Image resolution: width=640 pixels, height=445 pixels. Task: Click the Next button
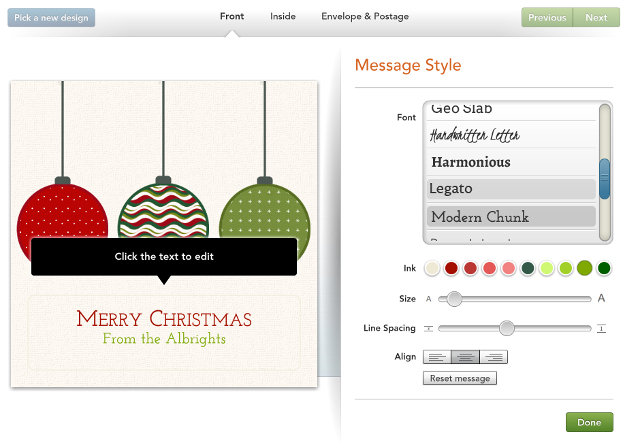point(596,18)
